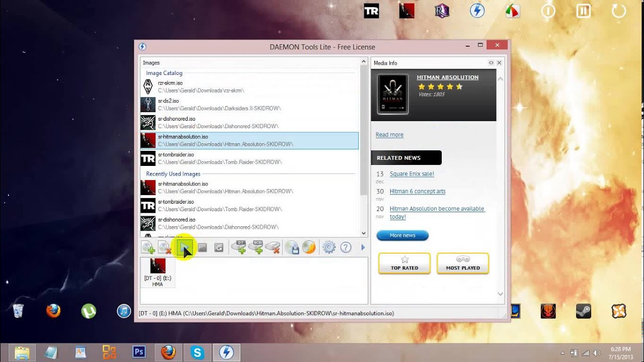Click the TOP RATED button
The image size is (644, 362).
[x=405, y=263]
